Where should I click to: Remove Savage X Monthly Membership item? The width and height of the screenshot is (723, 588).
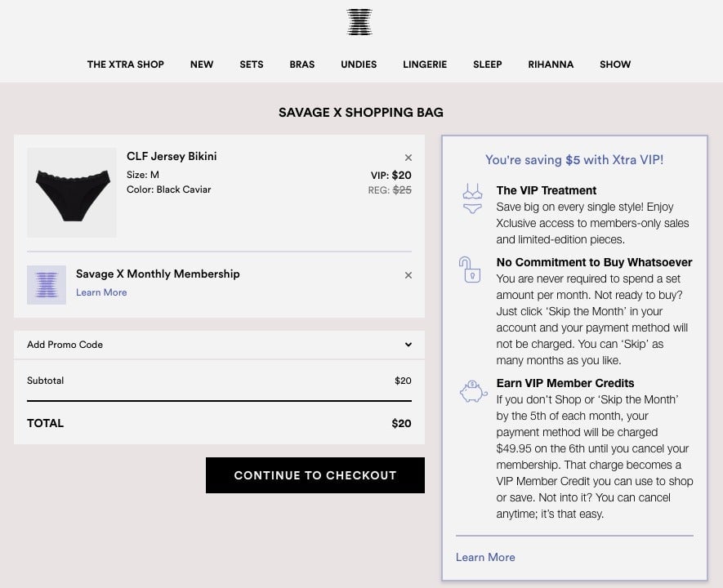408,275
